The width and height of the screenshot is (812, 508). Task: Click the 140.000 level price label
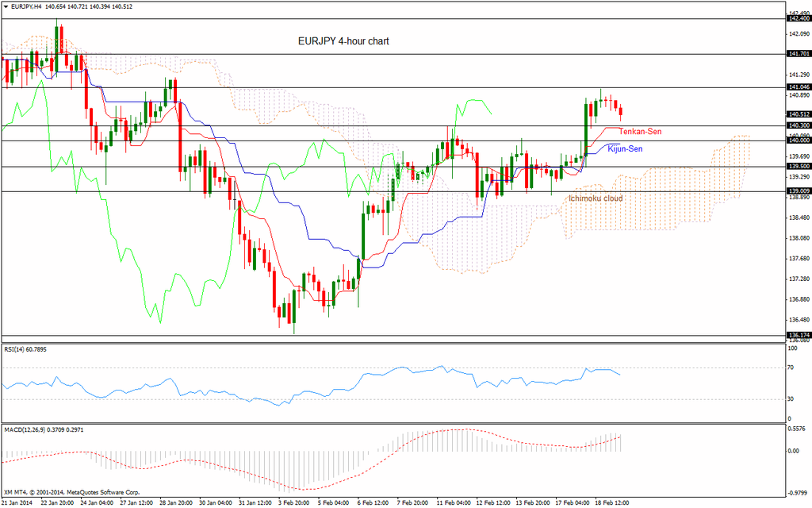click(799, 140)
